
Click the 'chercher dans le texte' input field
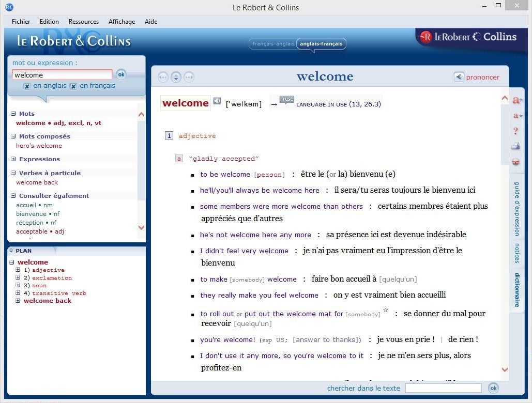click(444, 388)
